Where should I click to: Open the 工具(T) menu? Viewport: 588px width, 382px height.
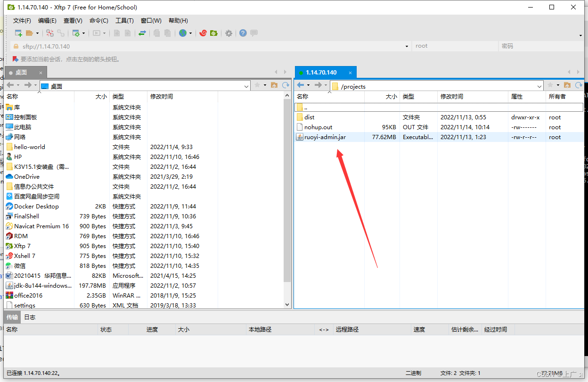coord(124,21)
